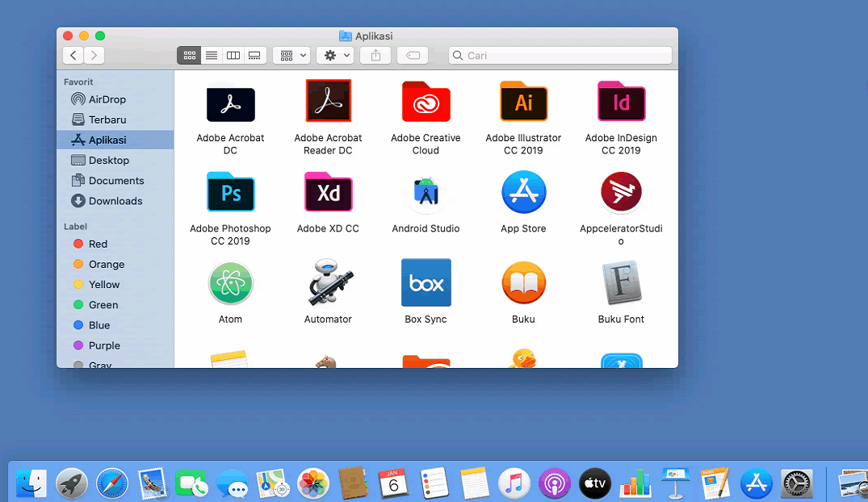
Task: Launch Safari from the Dock
Action: (x=112, y=483)
